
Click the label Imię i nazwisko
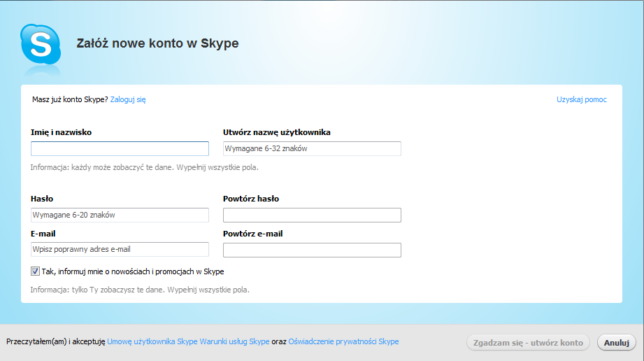[62, 132]
